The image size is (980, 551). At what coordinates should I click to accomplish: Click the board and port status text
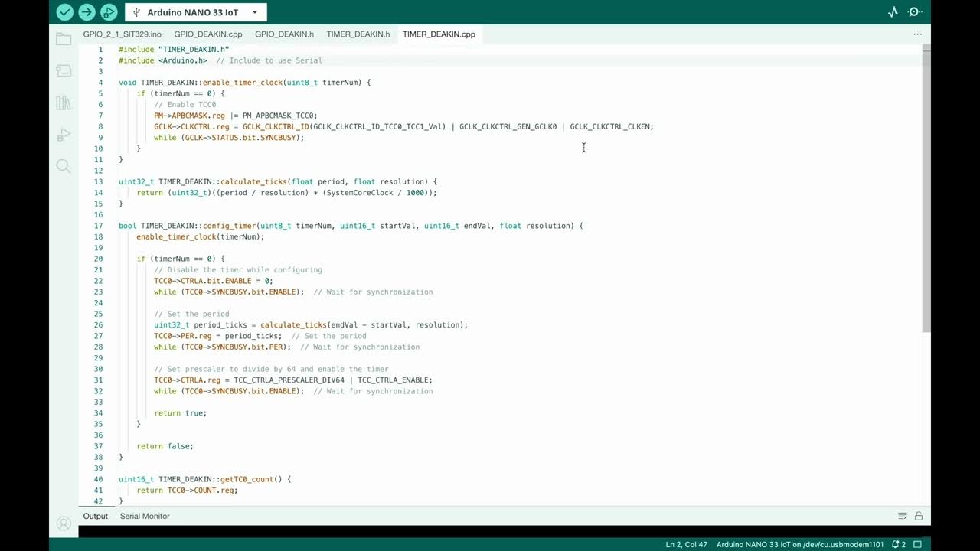[x=800, y=544]
